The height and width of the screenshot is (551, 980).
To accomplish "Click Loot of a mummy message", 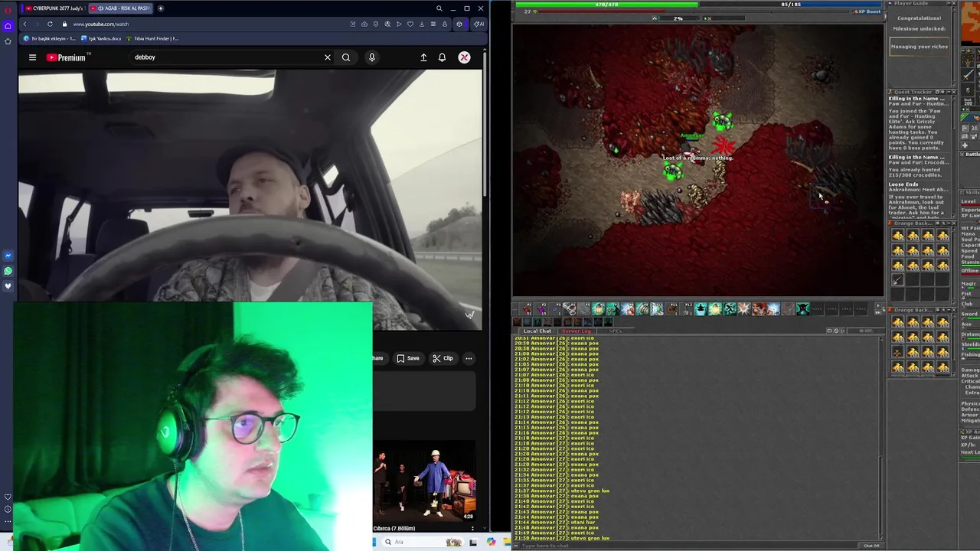I will [x=697, y=158].
